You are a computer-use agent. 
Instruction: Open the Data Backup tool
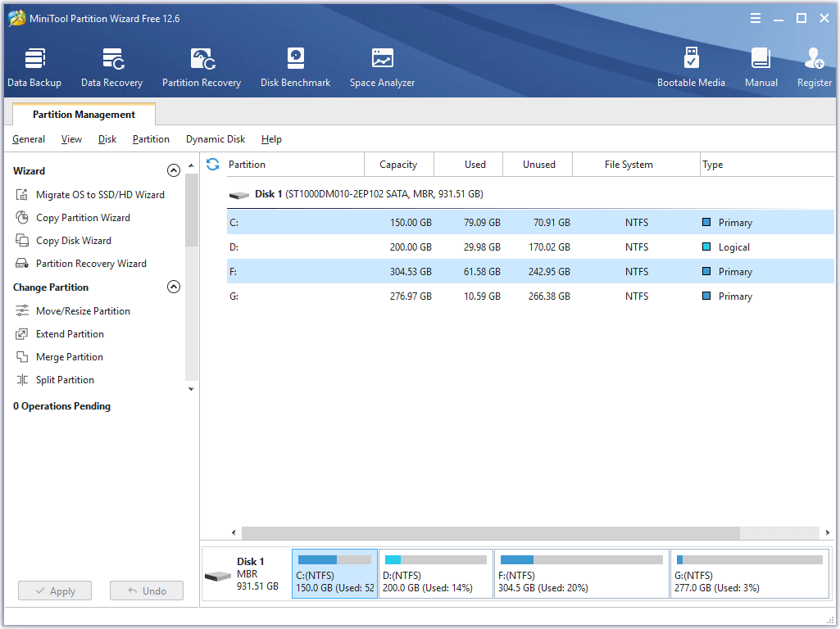coord(34,66)
